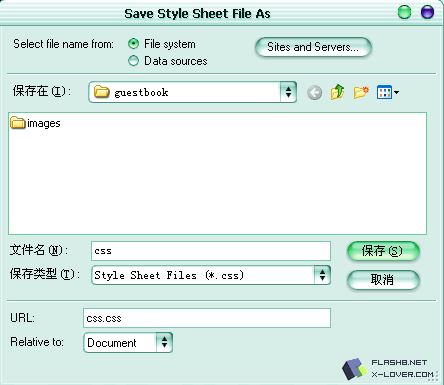
Task: Click the URL field showing css.css
Action: tap(207, 318)
